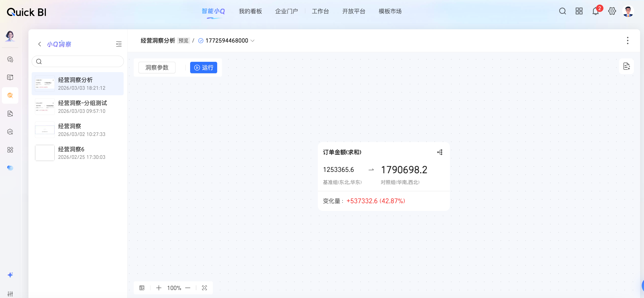Switch to the 我的看板 tab

pos(250,11)
